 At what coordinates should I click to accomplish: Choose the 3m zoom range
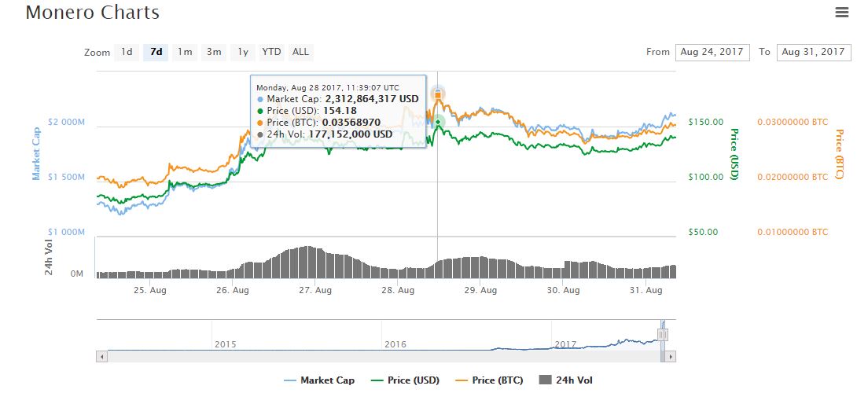pos(214,52)
